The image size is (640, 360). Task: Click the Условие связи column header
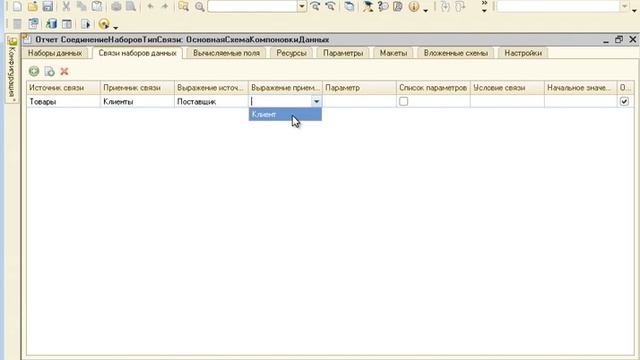tap(507, 88)
